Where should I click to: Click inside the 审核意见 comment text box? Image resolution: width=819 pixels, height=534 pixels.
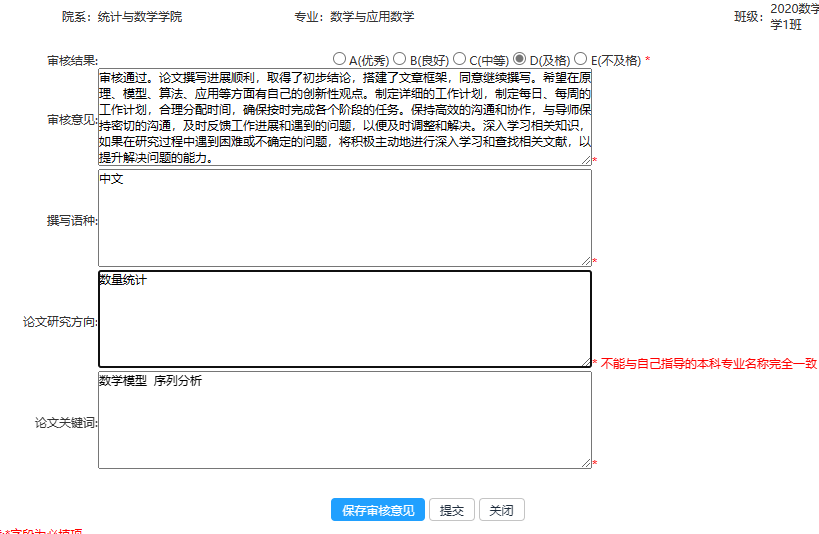coord(344,116)
